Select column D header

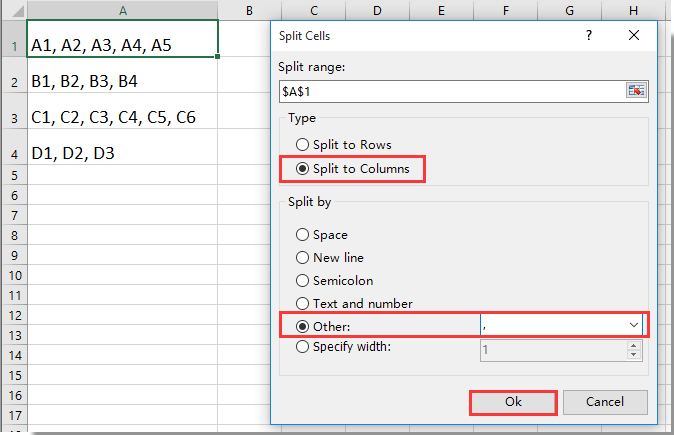click(377, 10)
